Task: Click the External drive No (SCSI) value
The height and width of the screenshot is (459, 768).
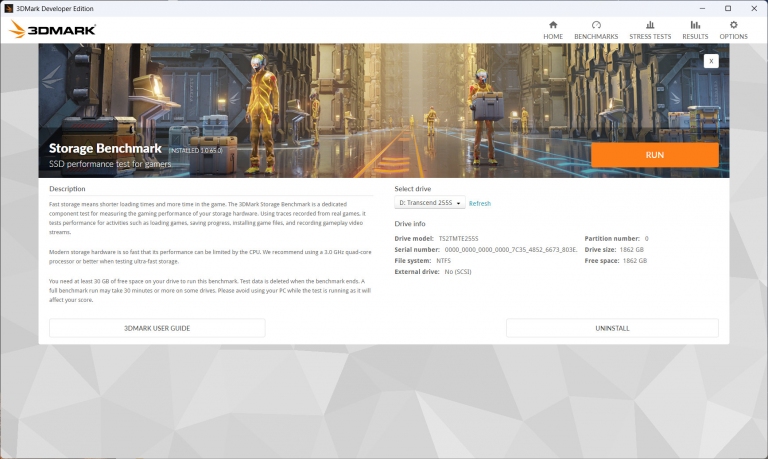Action: [457, 271]
